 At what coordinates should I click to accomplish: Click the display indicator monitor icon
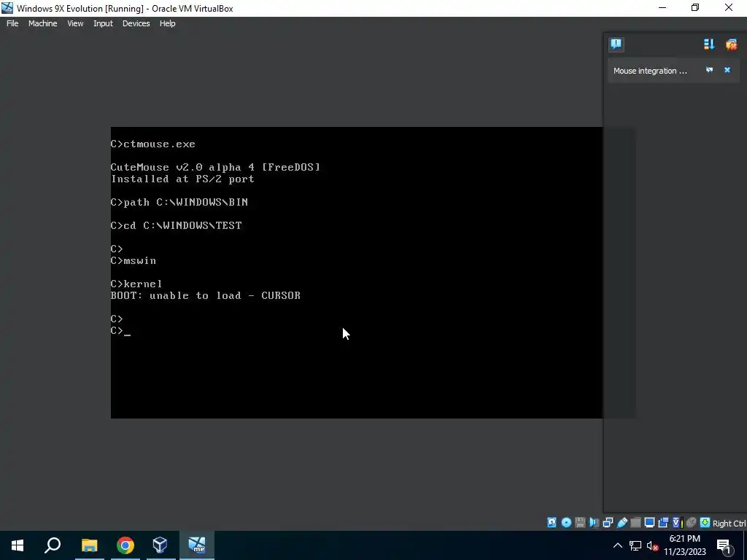[649, 522]
